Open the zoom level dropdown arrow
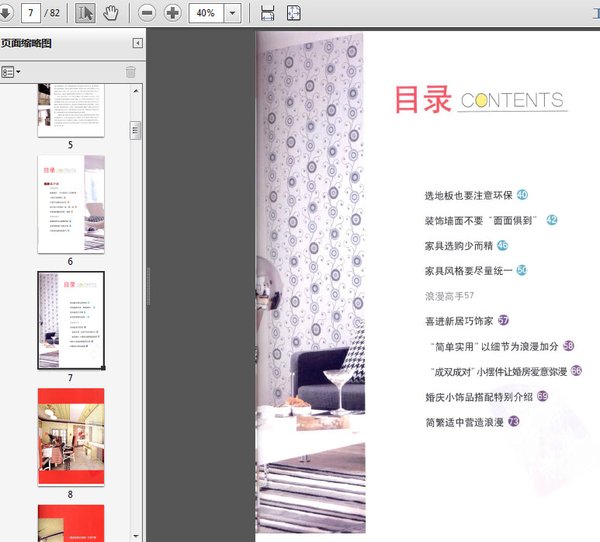 (232, 13)
